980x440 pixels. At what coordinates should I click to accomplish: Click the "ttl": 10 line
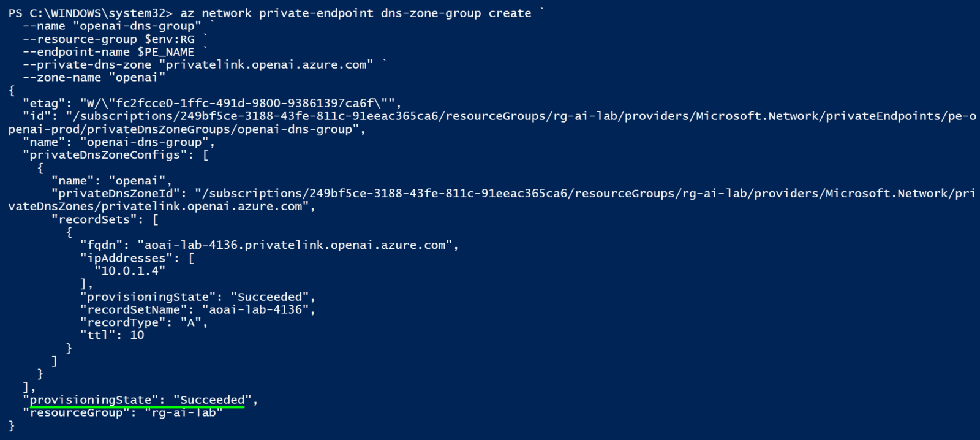112,335
